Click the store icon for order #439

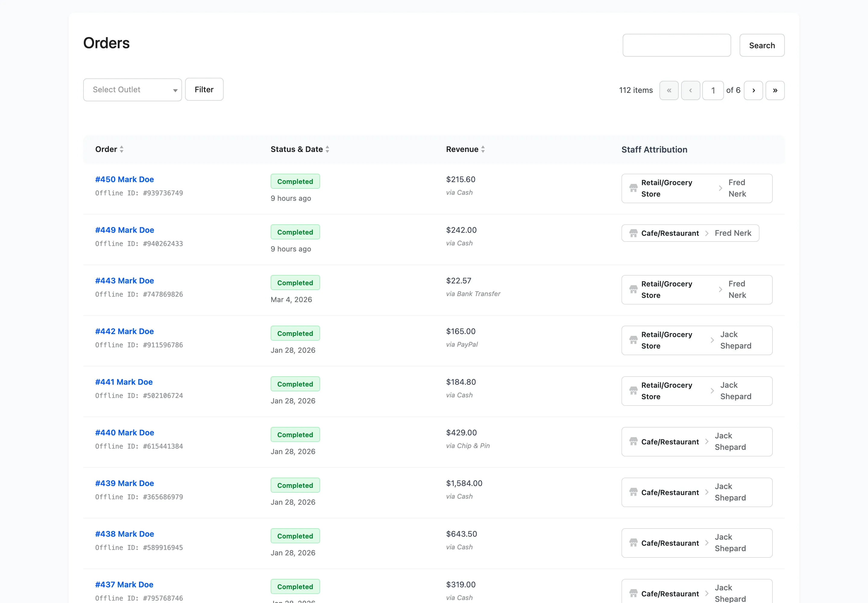coord(634,492)
